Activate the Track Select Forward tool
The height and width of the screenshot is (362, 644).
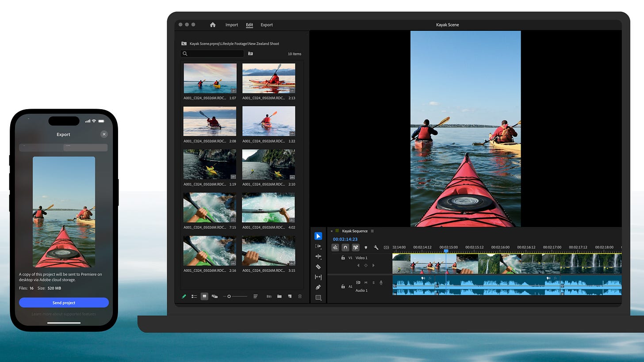pos(318,246)
